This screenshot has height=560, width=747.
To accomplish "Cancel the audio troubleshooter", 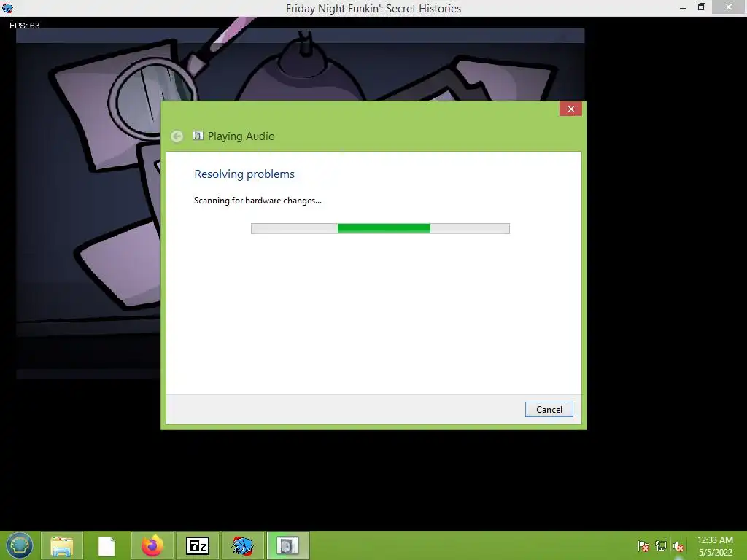I will [x=549, y=410].
